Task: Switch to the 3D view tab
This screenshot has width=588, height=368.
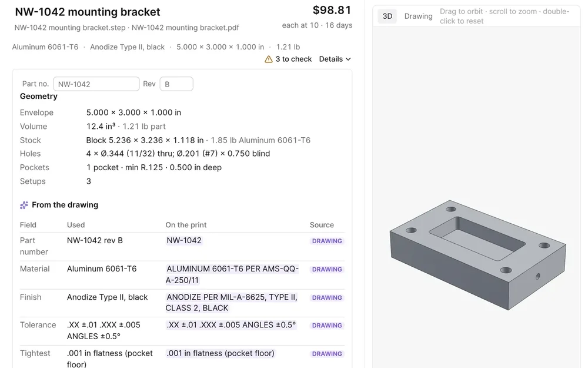Action: tap(387, 16)
